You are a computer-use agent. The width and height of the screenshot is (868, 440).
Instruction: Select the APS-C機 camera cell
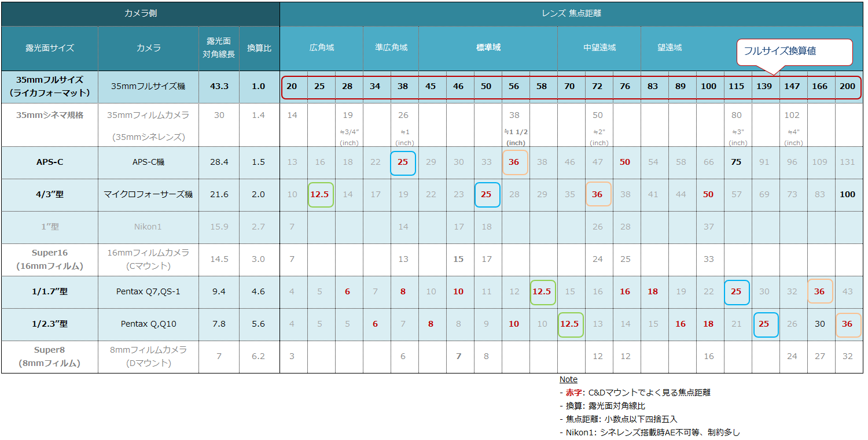[148, 162]
